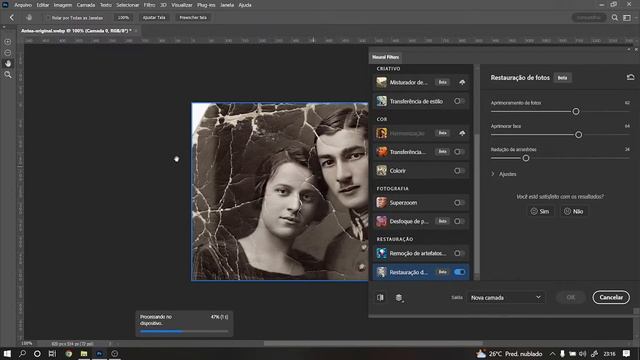
Task: Click the Photoshop taskbar icon
Action: (x=99, y=353)
